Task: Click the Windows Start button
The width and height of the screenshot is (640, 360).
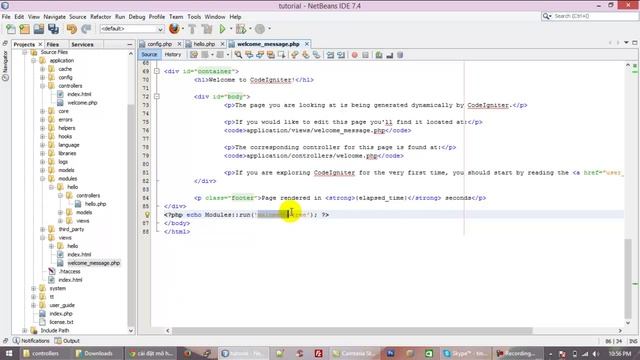Action: [x=9, y=353]
